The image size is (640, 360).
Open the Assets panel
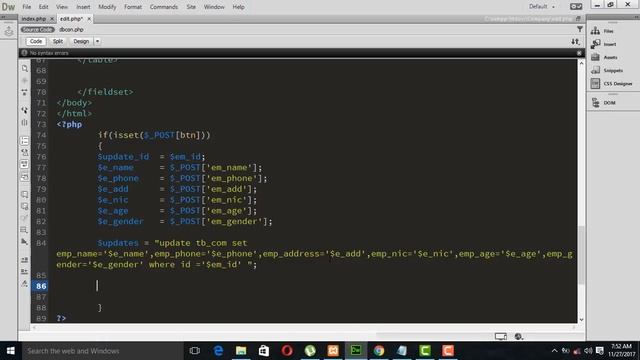604,57
